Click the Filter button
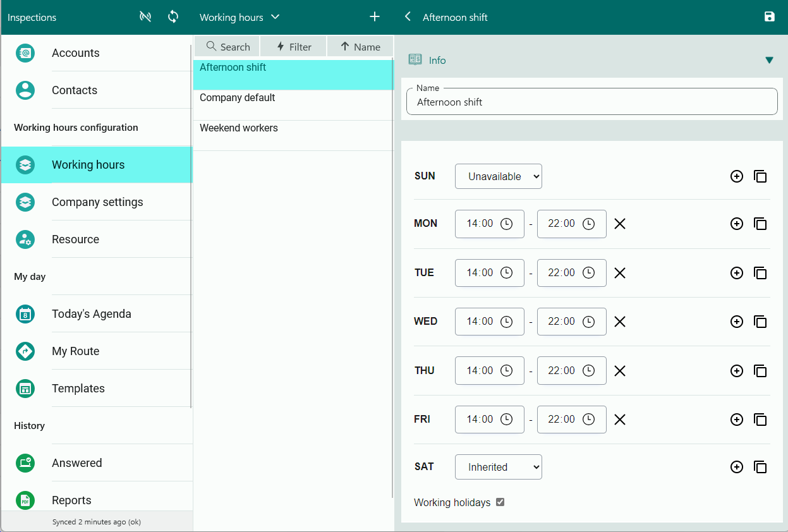This screenshot has width=788, height=532. 294,47
